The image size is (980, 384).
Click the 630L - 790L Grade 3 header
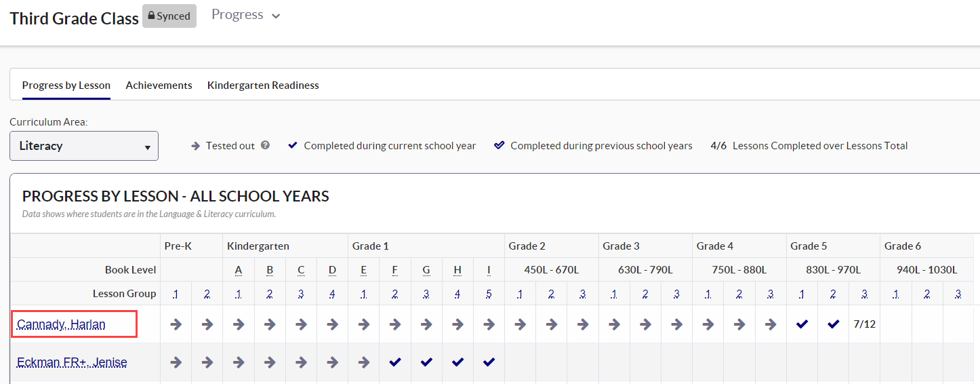(645, 270)
